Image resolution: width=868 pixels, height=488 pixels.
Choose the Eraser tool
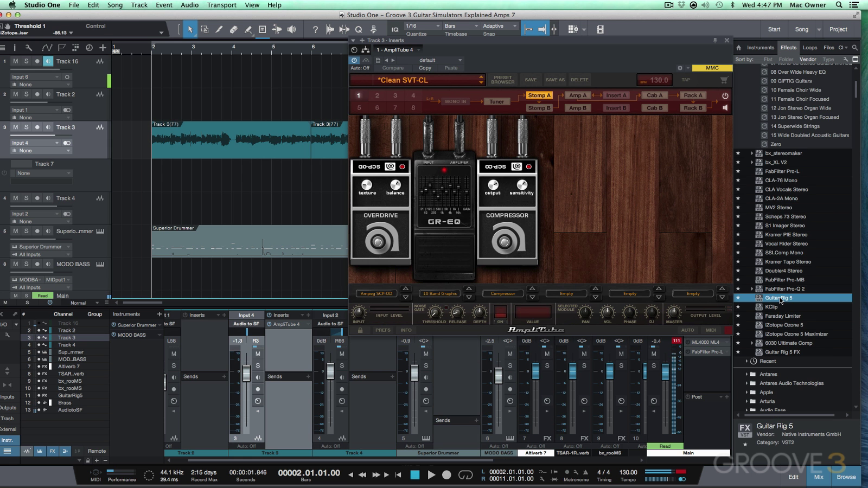point(233,29)
